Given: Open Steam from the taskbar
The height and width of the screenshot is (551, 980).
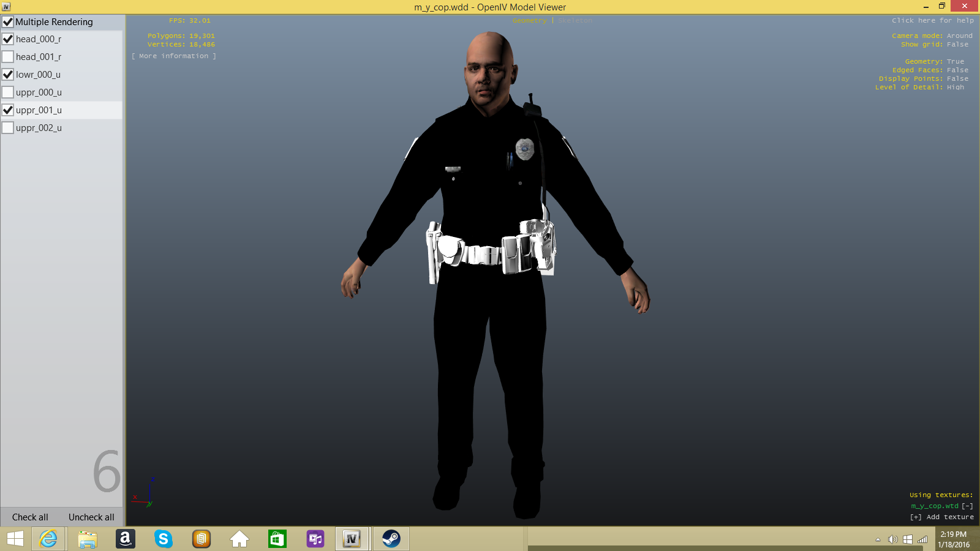Looking at the screenshot, I should point(391,539).
